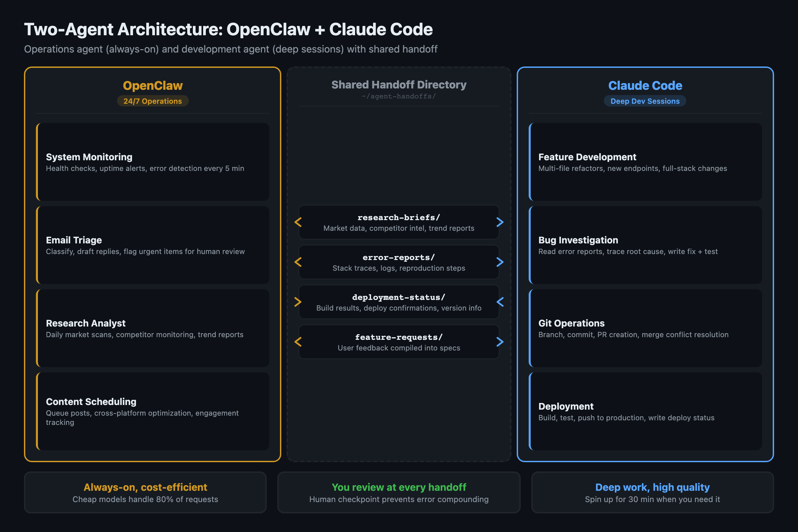Click 'Health checks, uptime alerts' description
This screenshot has height=532, width=798.
[145, 169]
